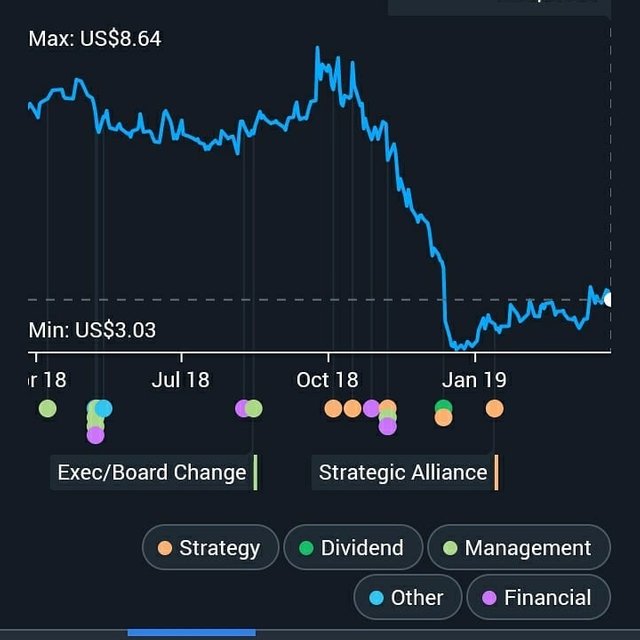Click the blue Other event dot
The width and height of the screenshot is (640, 640).
point(104,408)
